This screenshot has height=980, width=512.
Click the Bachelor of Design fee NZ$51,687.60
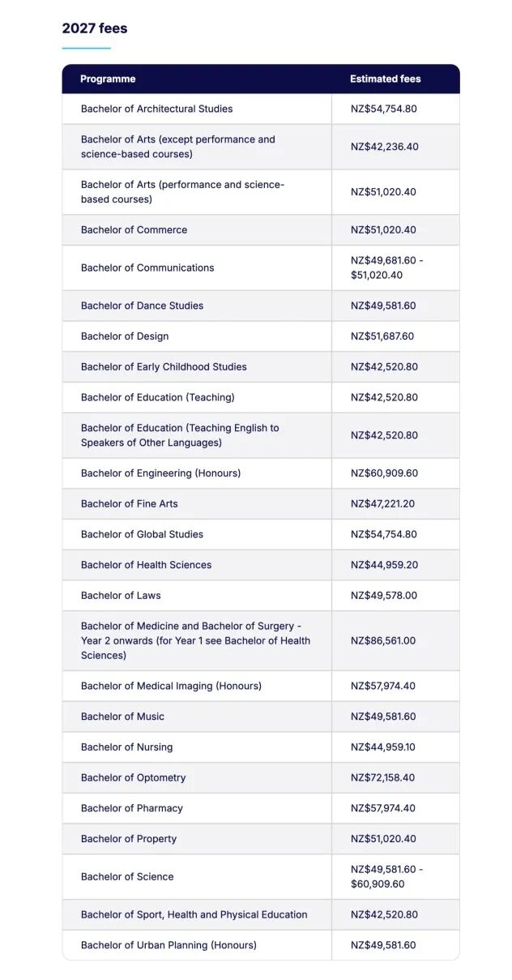[383, 336]
